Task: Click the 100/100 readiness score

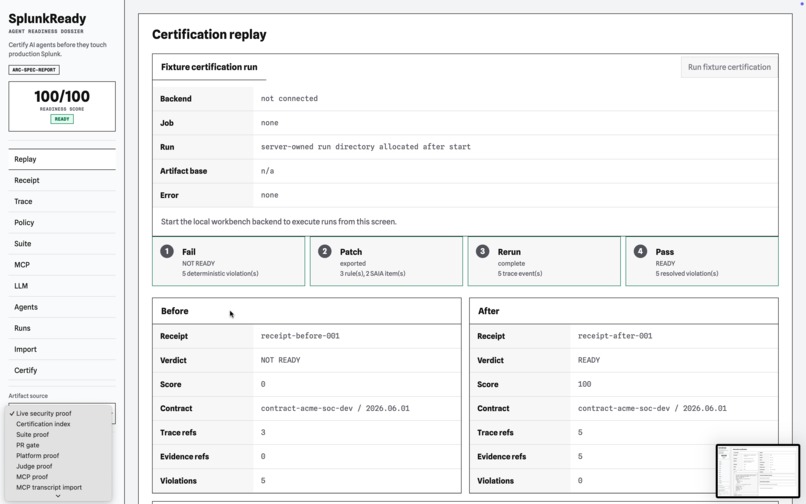Action: pos(62,96)
